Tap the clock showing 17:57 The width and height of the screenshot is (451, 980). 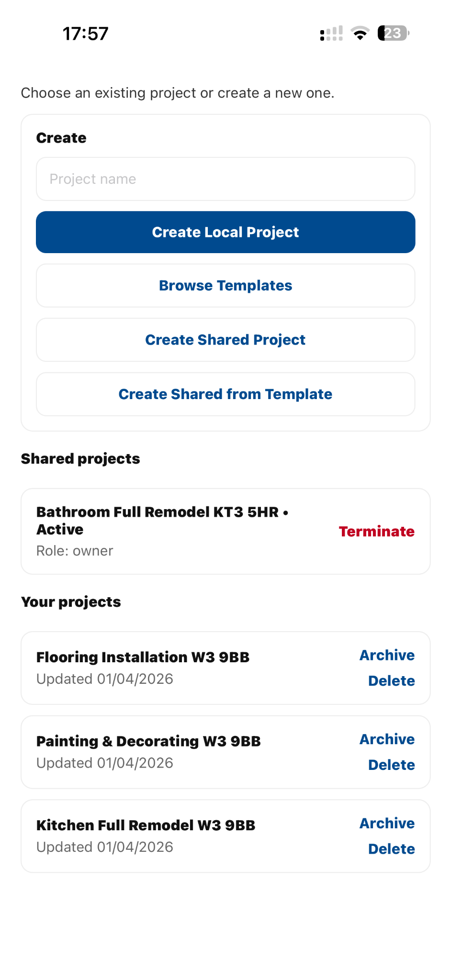[x=85, y=33]
